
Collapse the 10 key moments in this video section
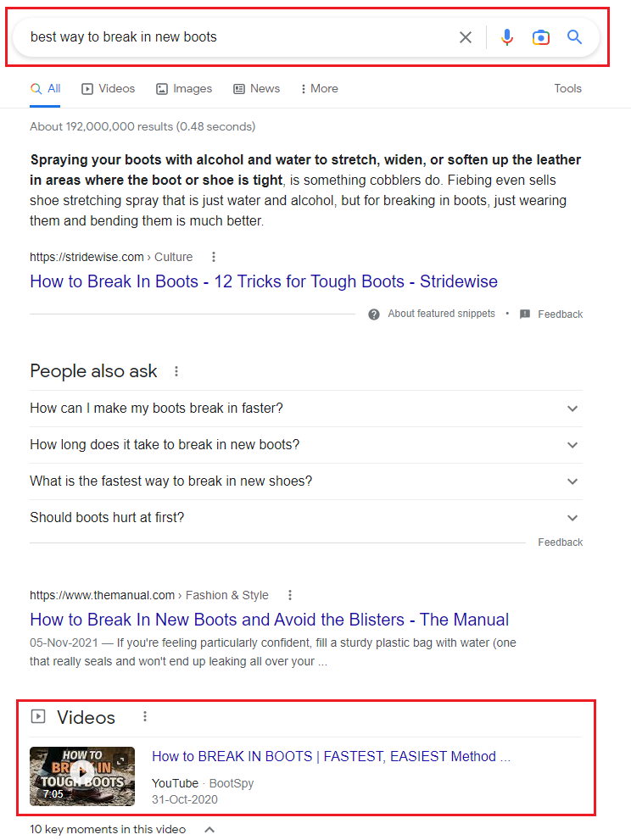click(209, 830)
